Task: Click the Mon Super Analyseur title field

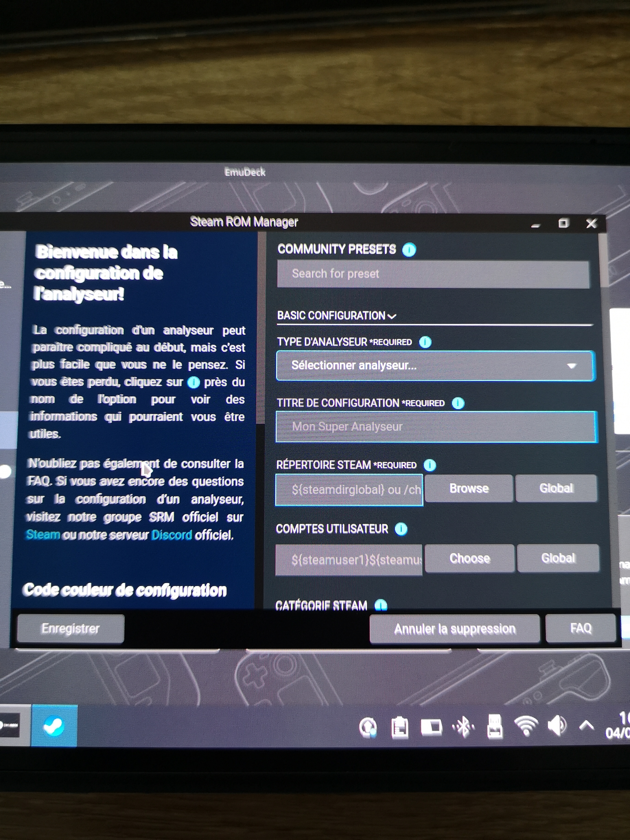Action: (x=436, y=427)
